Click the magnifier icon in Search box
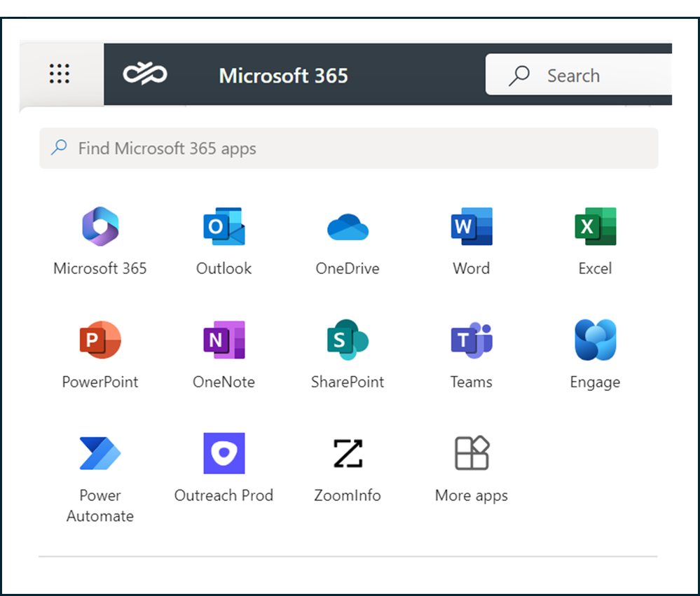The image size is (700, 596). pyautogui.click(x=519, y=76)
